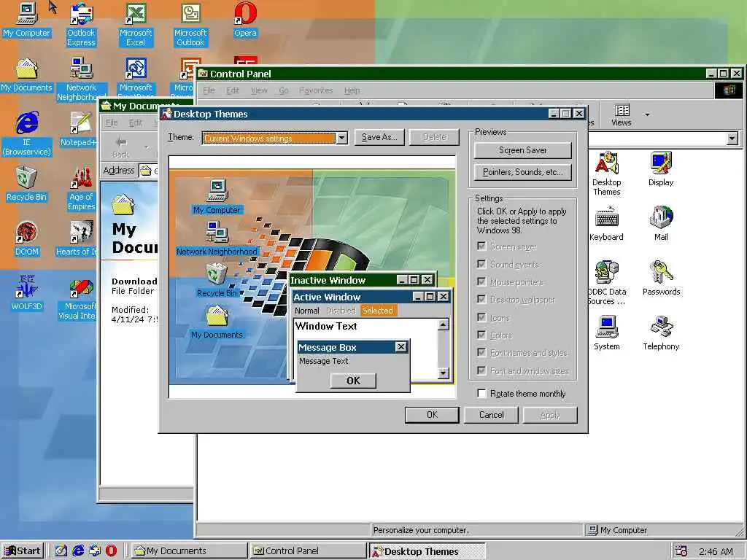Click Cancel in Desktop Themes dialog

(491, 415)
